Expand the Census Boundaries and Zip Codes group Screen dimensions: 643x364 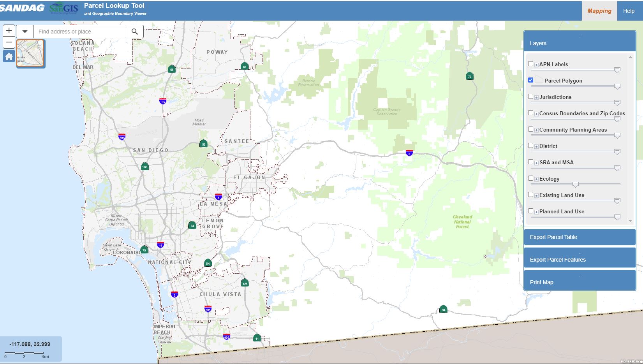tap(536, 114)
